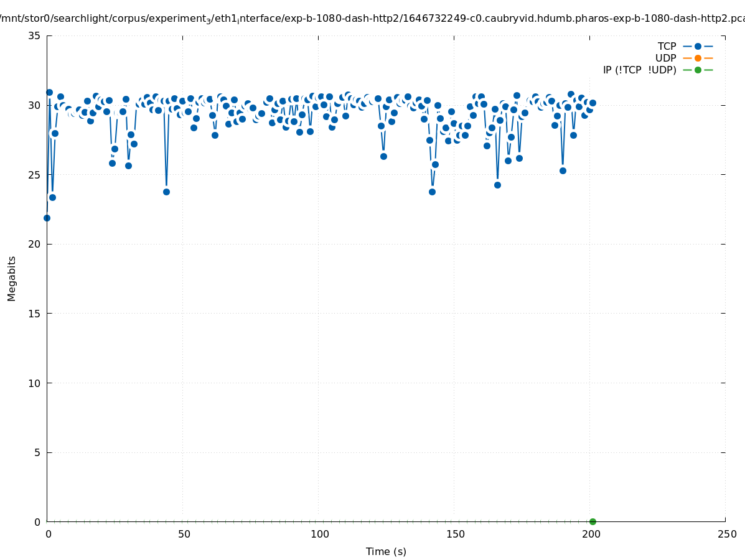Click the file path title at top

tap(372, 19)
